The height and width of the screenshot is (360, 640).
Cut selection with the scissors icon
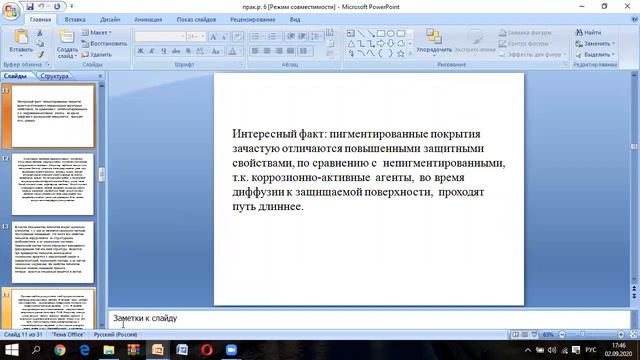pyautogui.click(x=40, y=33)
